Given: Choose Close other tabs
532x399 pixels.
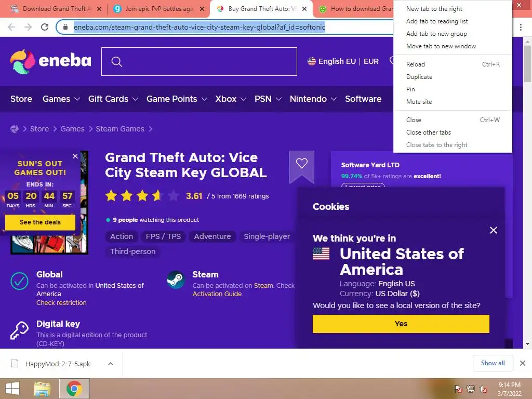Looking at the screenshot, I should pyautogui.click(x=453, y=132).
